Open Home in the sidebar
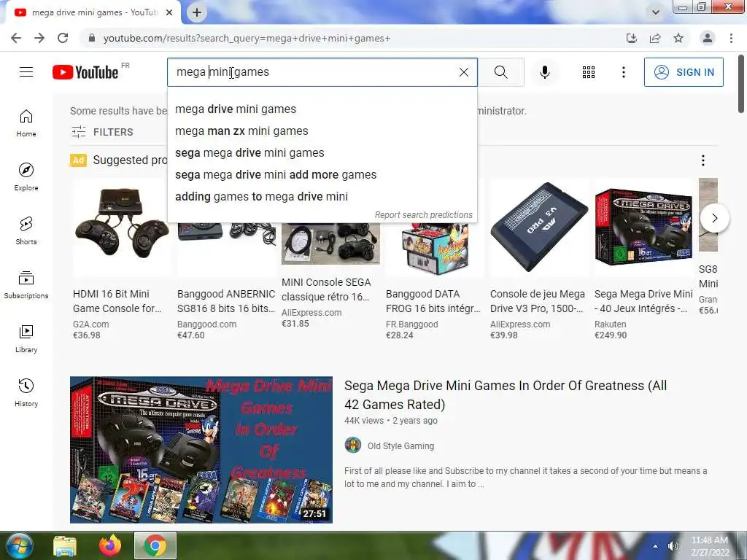747x560 pixels. pyautogui.click(x=26, y=123)
